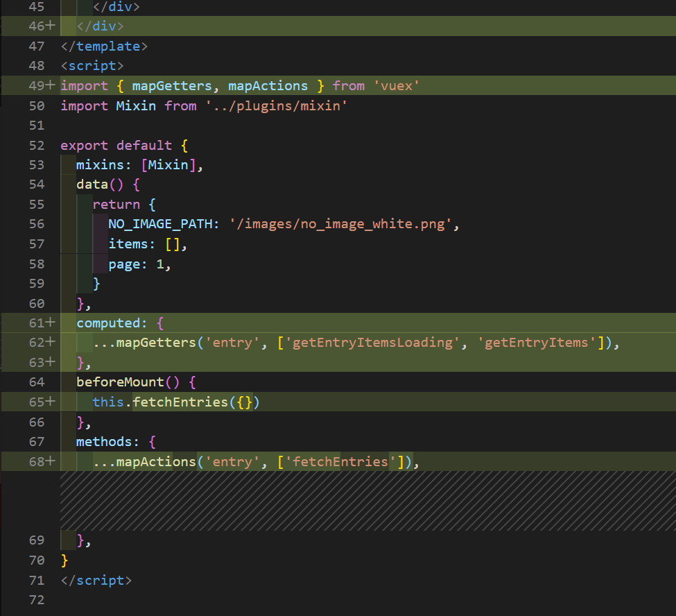Click the '[Mixin]' array on line 53
This screenshot has height=616, width=676.
pyautogui.click(x=168, y=165)
